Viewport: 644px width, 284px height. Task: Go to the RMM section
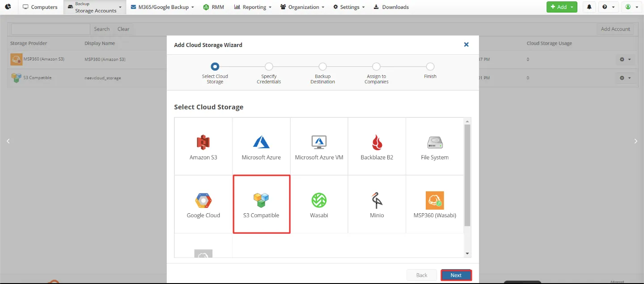tap(214, 7)
